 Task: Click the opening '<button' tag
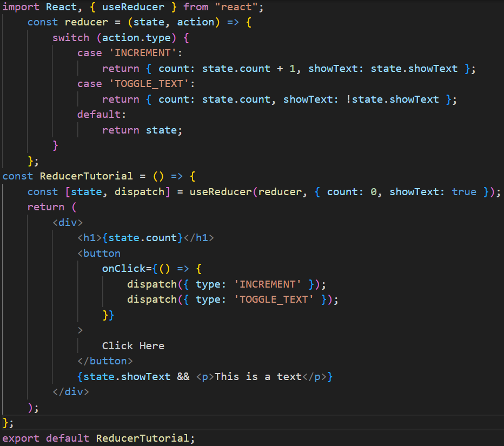(x=98, y=253)
